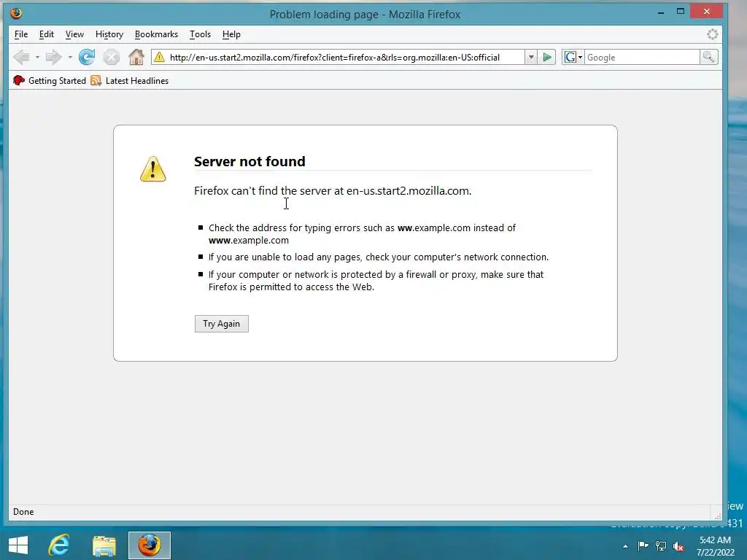
Task: Close the Firefox window
Action: tap(706, 12)
